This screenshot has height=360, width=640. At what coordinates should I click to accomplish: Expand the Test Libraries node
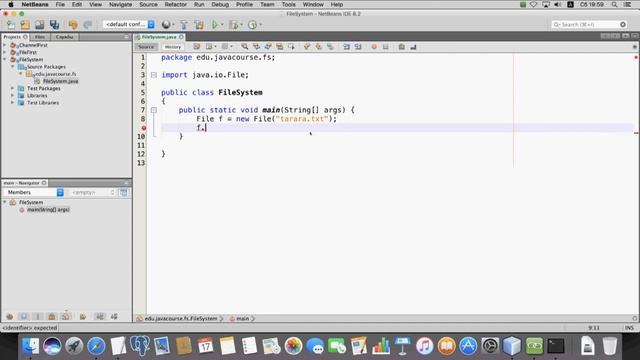(x=13, y=103)
